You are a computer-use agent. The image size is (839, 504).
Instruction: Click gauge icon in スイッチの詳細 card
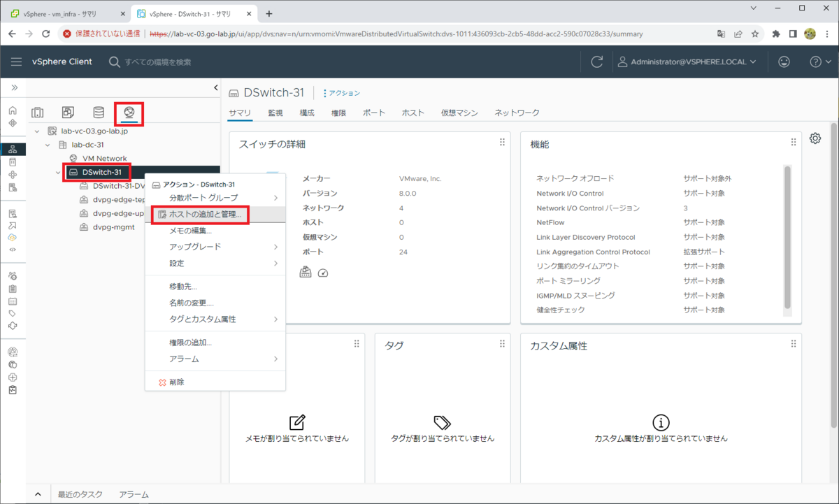[322, 273]
